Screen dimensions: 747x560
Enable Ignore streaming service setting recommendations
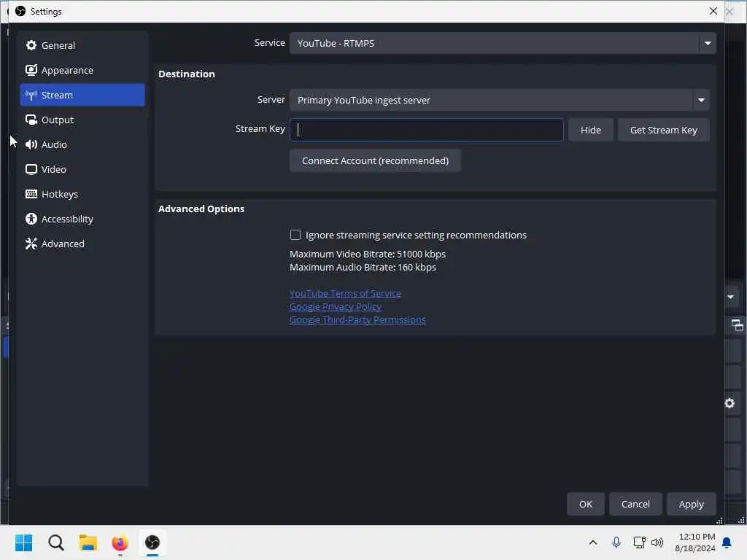coord(295,235)
